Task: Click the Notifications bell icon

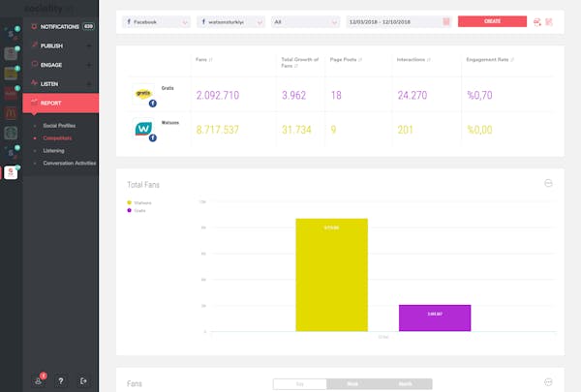Action: click(x=34, y=27)
